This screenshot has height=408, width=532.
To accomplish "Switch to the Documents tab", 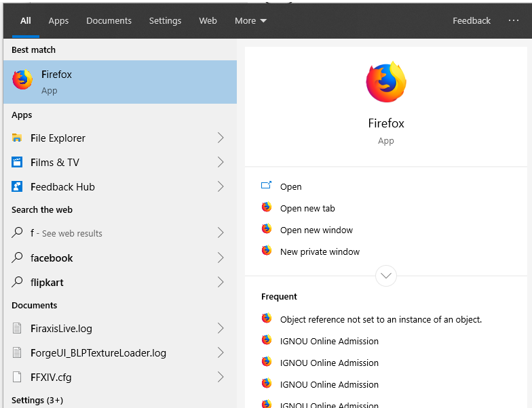I will point(109,20).
